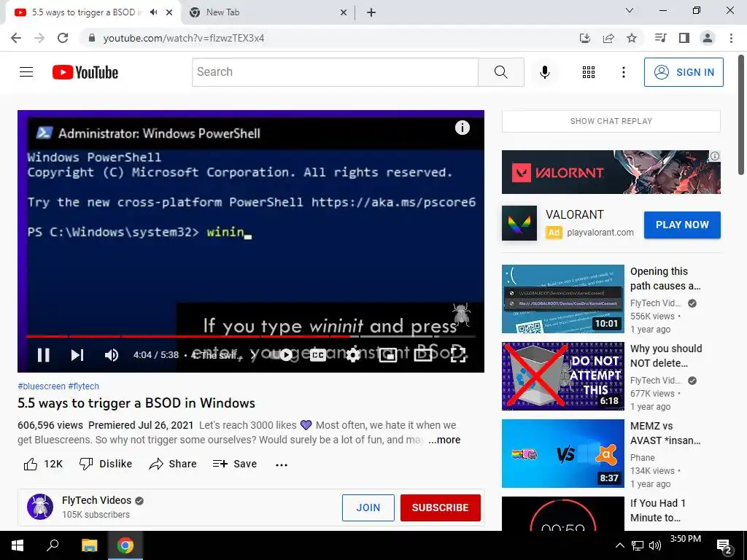
Task: Open Windows taskbar search
Action: [53, 545]
